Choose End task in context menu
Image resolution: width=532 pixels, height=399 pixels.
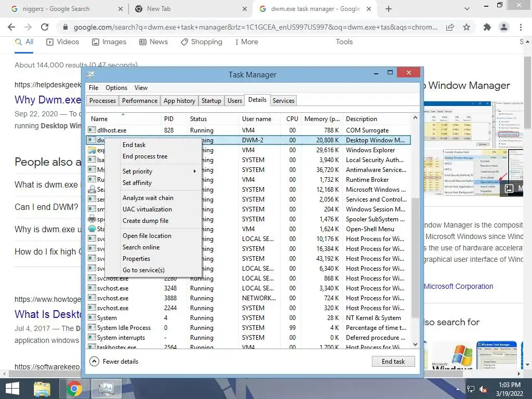point(153,145)
